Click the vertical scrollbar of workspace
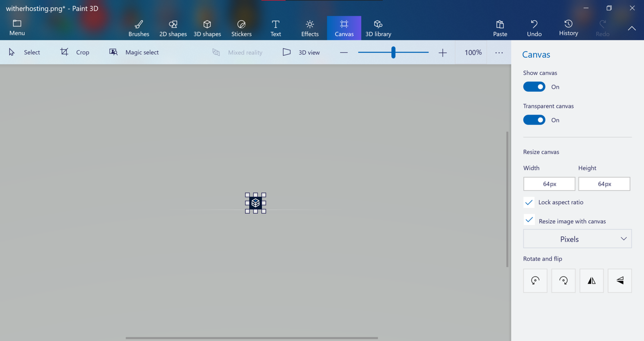 coord(507,199)
